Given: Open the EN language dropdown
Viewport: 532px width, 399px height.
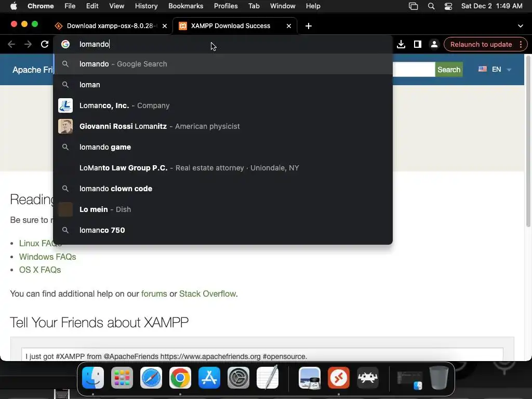Looking at the screenshot, I should [495, 70].
